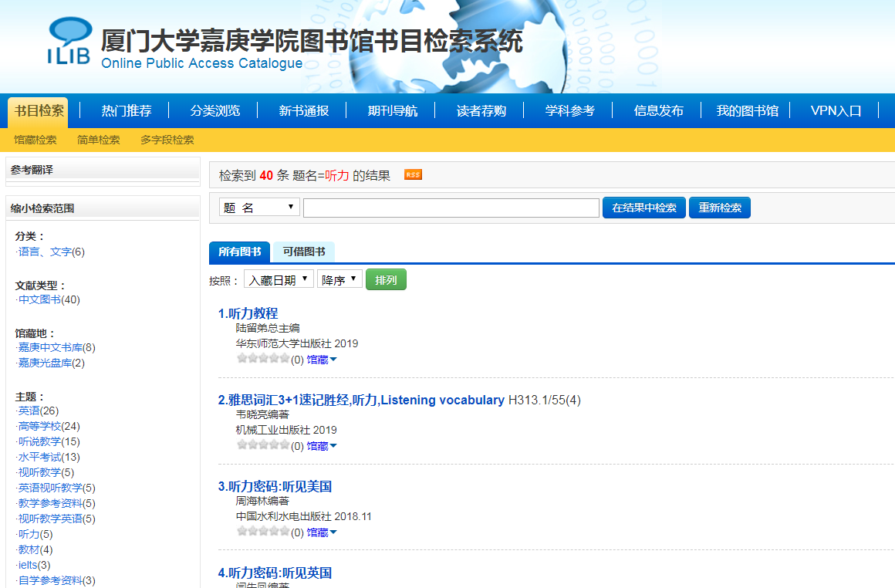This screenshot has width=895, height=588.
Task: Select the 所有图书 tab
Action: pos(239,252)
